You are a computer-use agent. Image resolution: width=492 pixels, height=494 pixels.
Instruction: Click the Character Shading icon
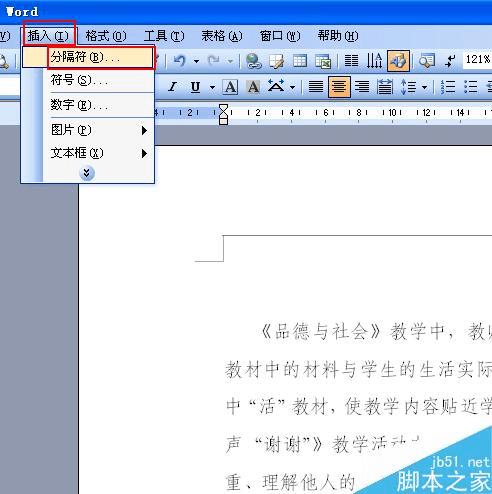253,87
